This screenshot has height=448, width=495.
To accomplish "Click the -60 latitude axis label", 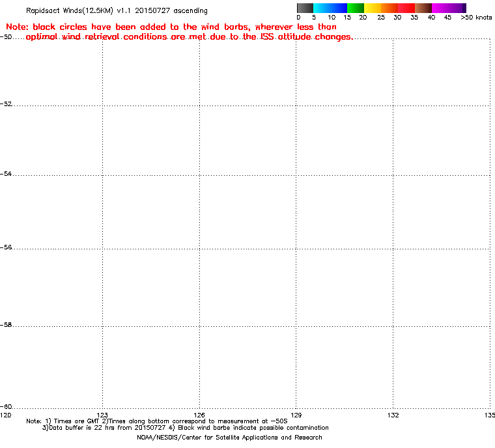I will pos(6,406).
